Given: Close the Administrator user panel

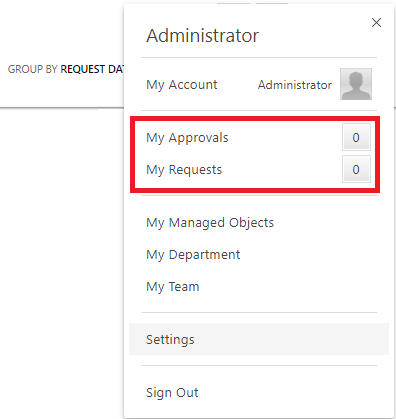Looking at the screenshot, I should [x=376, y=23].
